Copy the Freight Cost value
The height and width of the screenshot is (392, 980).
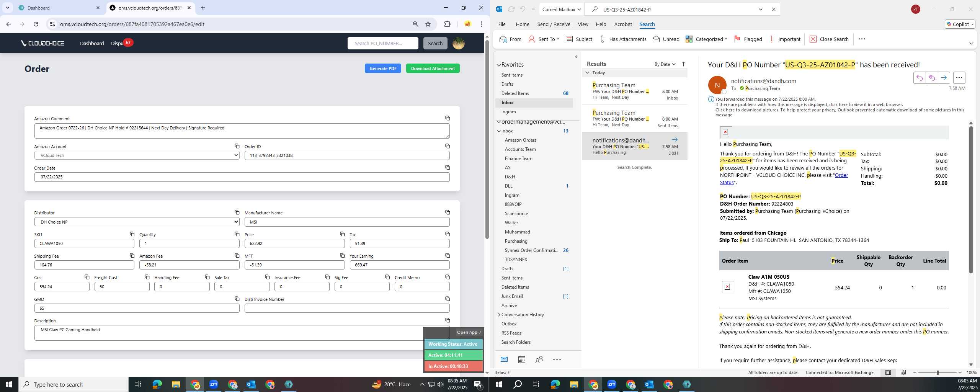pyautogui.click(x=147, y=277)
